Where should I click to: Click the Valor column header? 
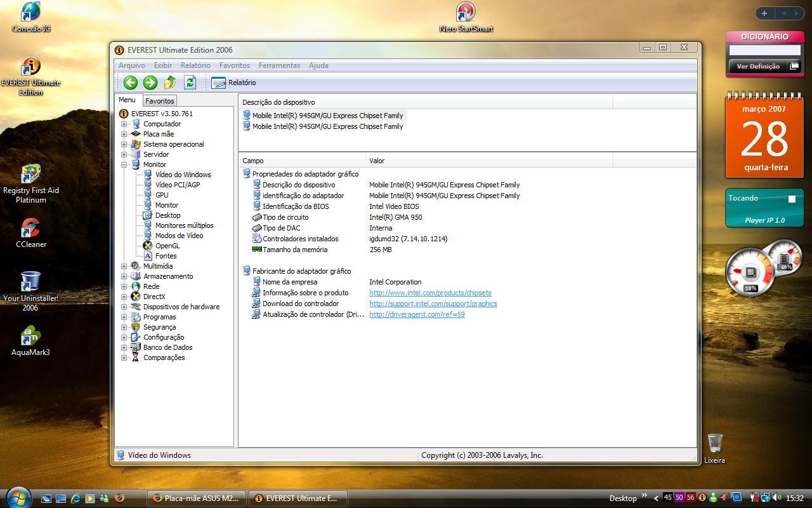tap(489, 161)
